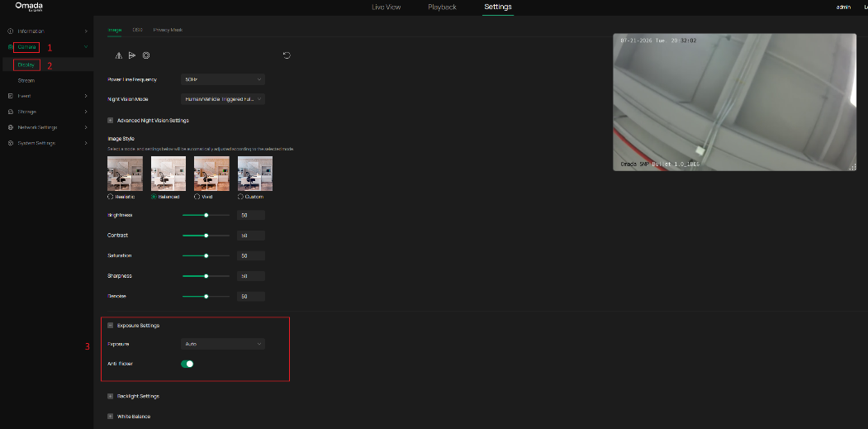Click the Vivid style thumbnail image
This screenshot has width=868, height=429.
211,174
